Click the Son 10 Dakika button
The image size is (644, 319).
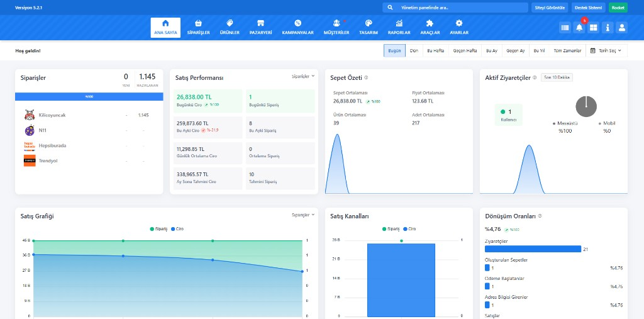point(557,77)
